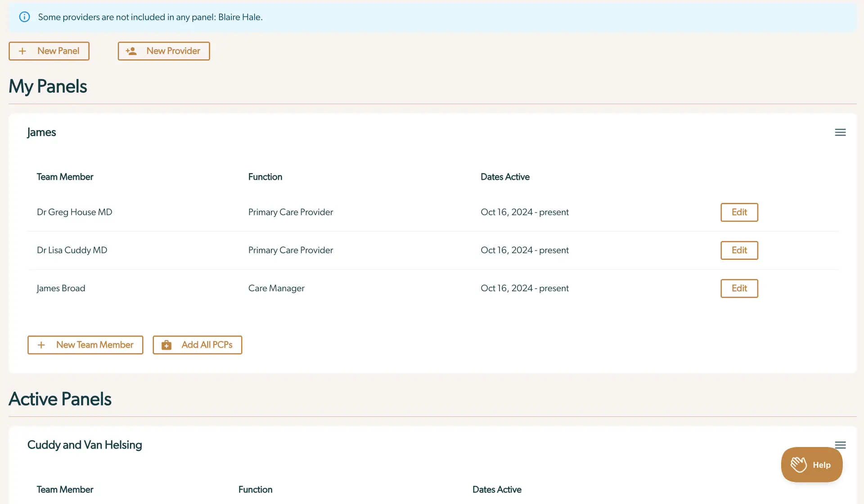Viewport: 864px width, 504px height.
Task: Open the Help widget
Action: [811, 464]
